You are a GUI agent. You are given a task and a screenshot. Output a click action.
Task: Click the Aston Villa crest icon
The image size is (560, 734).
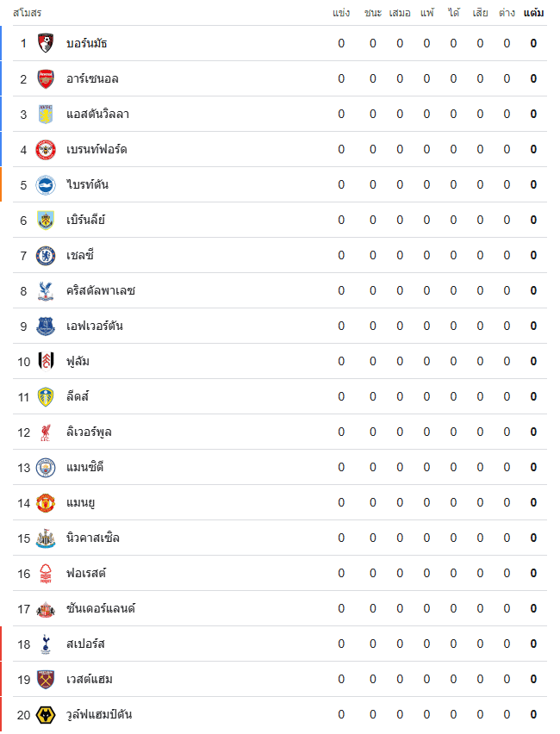pyautogui.click(x=46, y=114)
